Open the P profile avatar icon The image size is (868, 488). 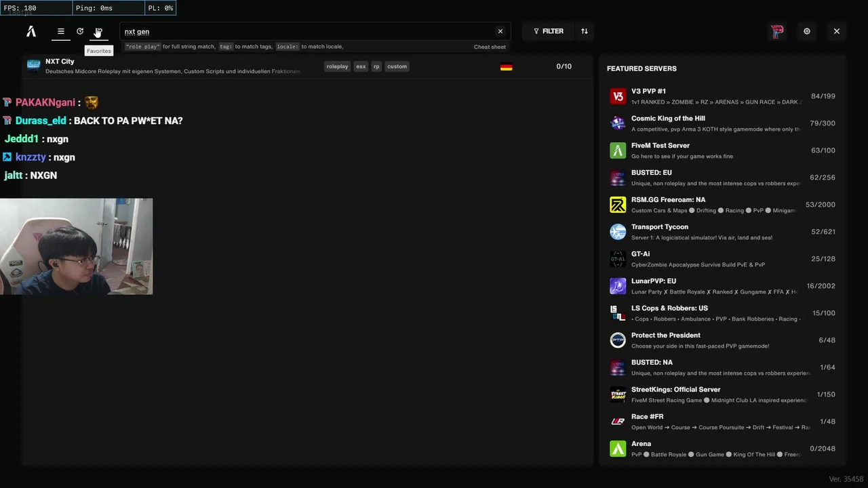coord(777,31)
